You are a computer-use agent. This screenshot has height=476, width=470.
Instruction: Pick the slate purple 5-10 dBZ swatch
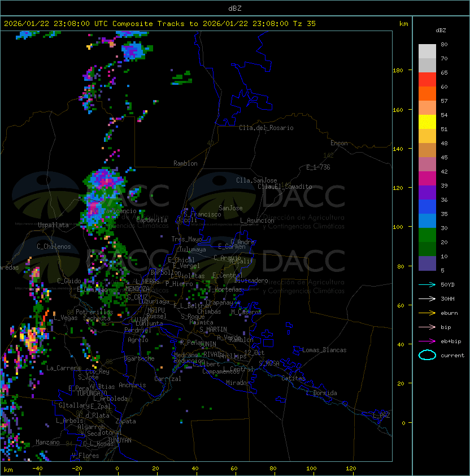click(427, 263)
